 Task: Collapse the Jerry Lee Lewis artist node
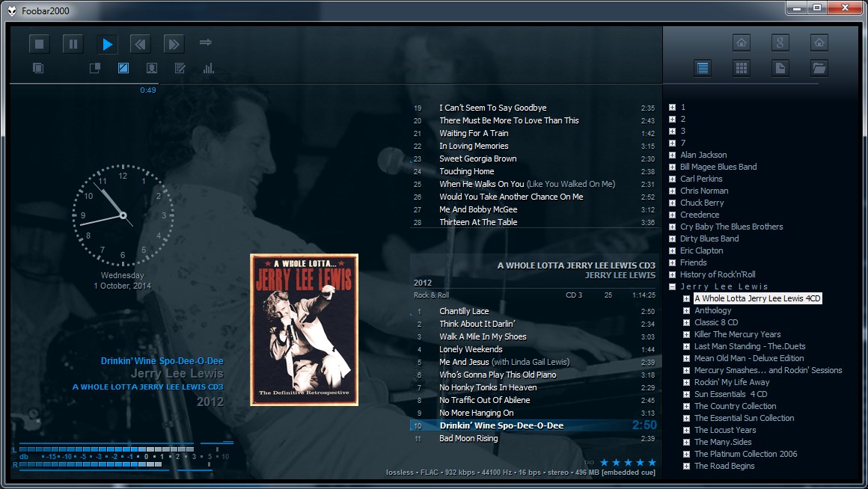[x=672, y=286]
